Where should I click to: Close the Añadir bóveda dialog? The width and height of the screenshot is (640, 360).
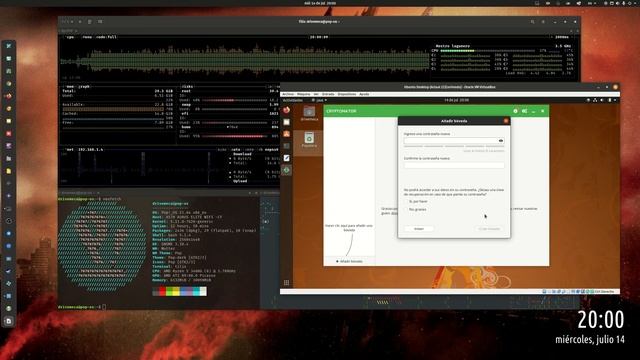click(x=506, y=121)
